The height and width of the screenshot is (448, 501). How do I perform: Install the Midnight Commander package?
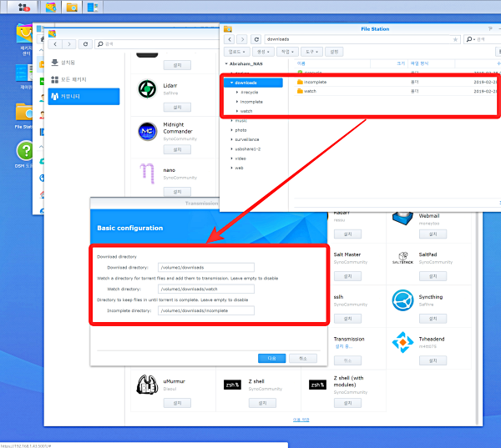coord(177,149)
